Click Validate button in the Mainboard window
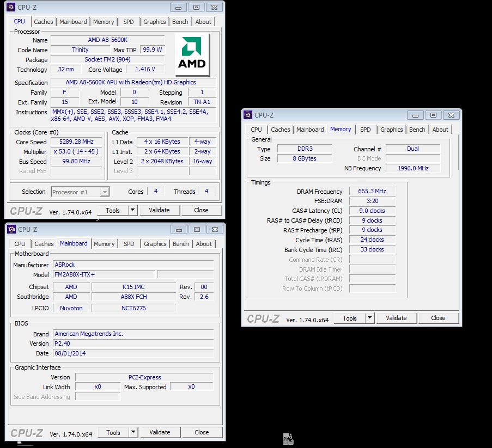492x448 pixels. pyautogui.click(x=160, y=432)
